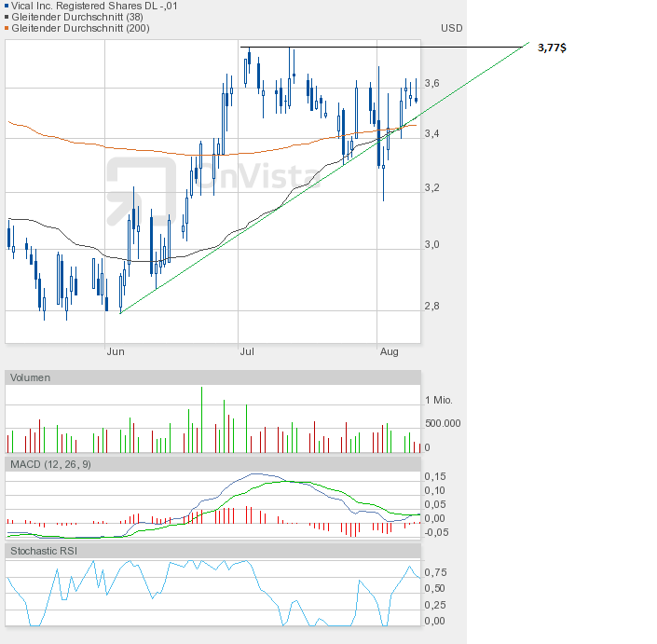Viewport: 657px width, 644px height.
Task: Click the blue square legend marker for Vical
Action: (7, 6)
